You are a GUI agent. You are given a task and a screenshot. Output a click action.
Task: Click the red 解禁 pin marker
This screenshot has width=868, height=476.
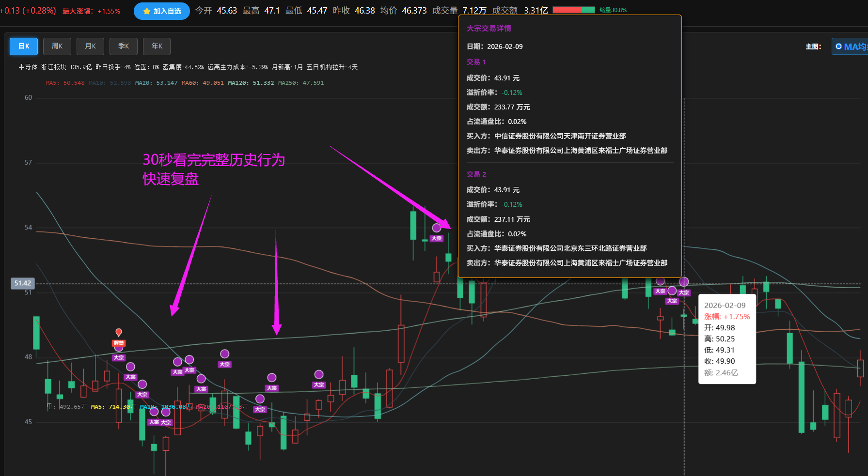[119, 332]
